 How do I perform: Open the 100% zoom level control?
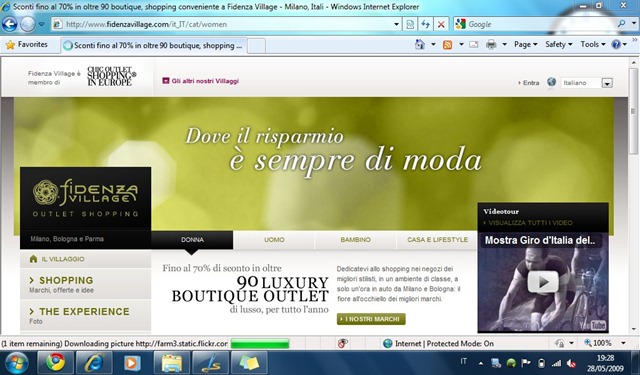[604, 343]
